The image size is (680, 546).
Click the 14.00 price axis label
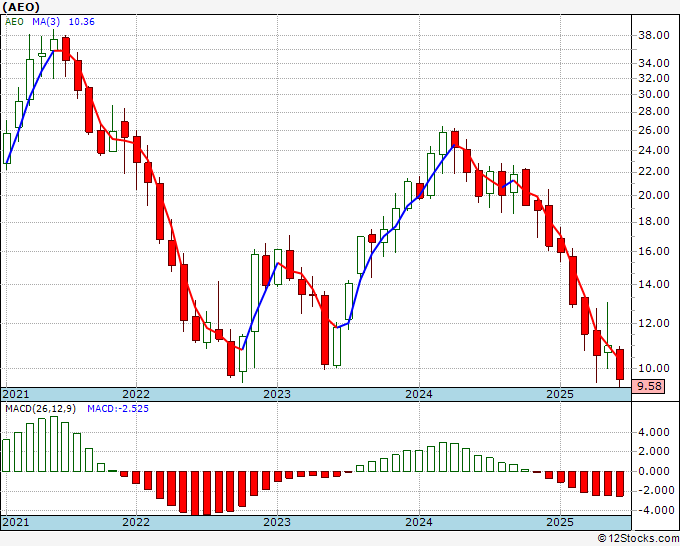[x=654, y=284]
